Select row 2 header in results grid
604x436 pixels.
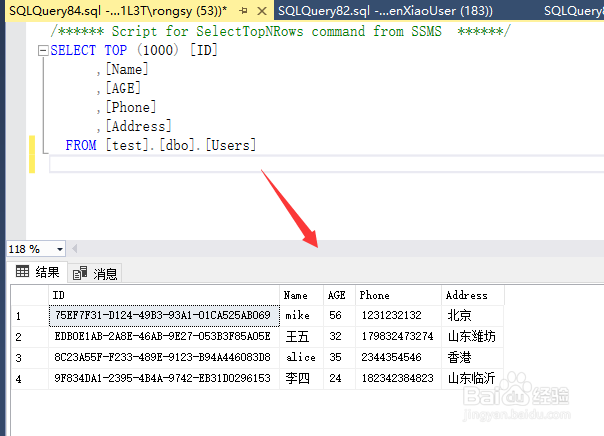(30, 337)
